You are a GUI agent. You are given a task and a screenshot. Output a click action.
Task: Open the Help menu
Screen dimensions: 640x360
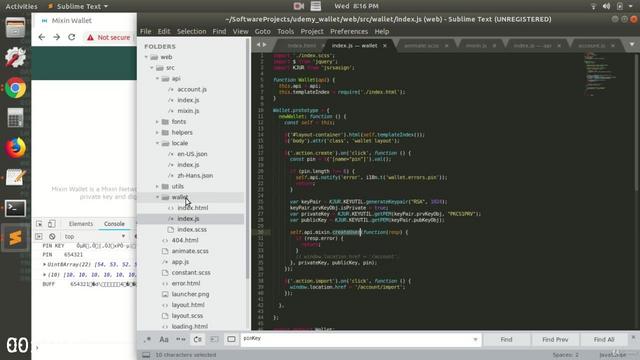click(x=382, y=31)
